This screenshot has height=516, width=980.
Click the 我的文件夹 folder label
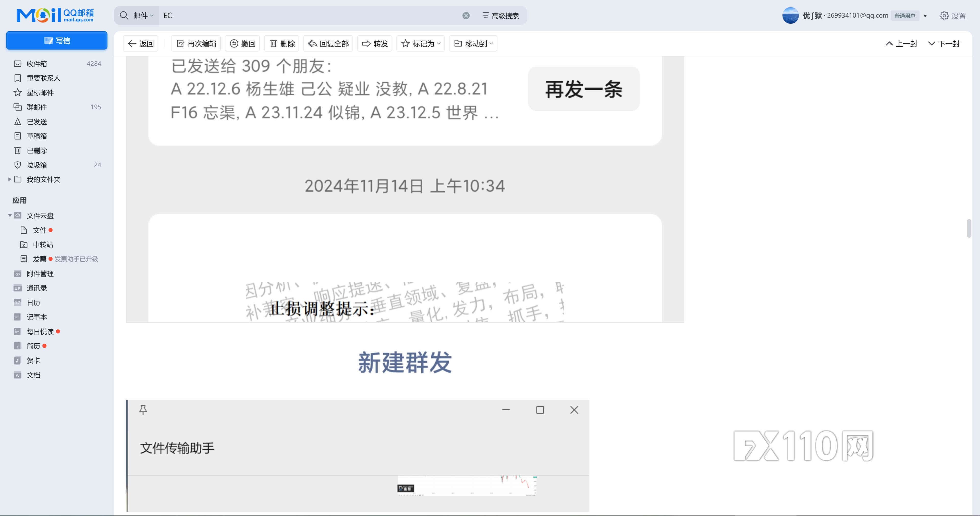43,179
